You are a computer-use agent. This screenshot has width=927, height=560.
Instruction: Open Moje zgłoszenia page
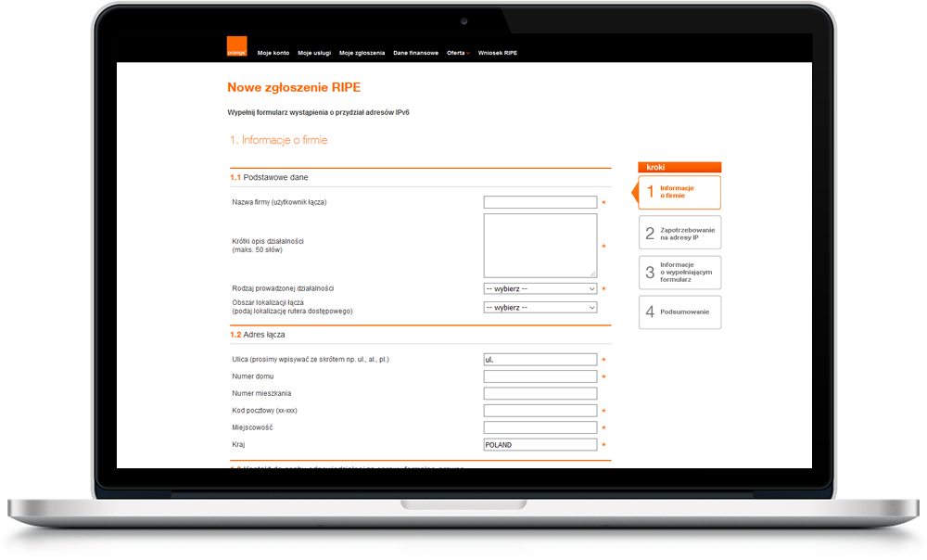(x=362, y=53)
